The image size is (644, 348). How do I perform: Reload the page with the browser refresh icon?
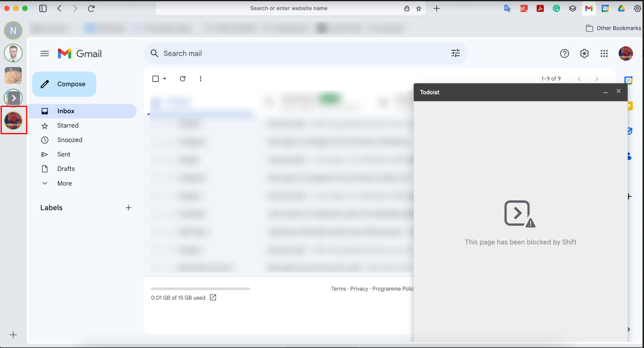pos(91,8)
